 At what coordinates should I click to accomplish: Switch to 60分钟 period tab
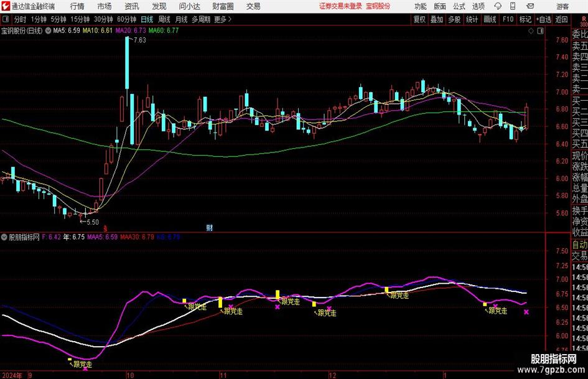point(127,19)
